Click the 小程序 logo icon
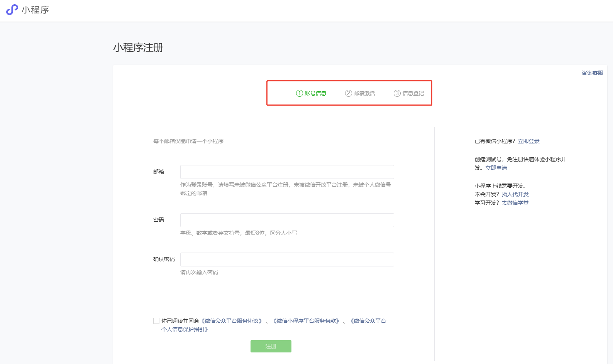 pyautogui.click(x=12, y=10)
